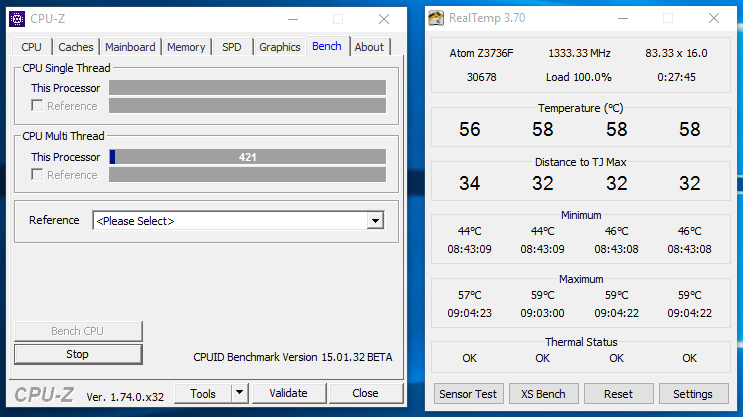Click the 09:03:00 maximum timestamp

543,313
